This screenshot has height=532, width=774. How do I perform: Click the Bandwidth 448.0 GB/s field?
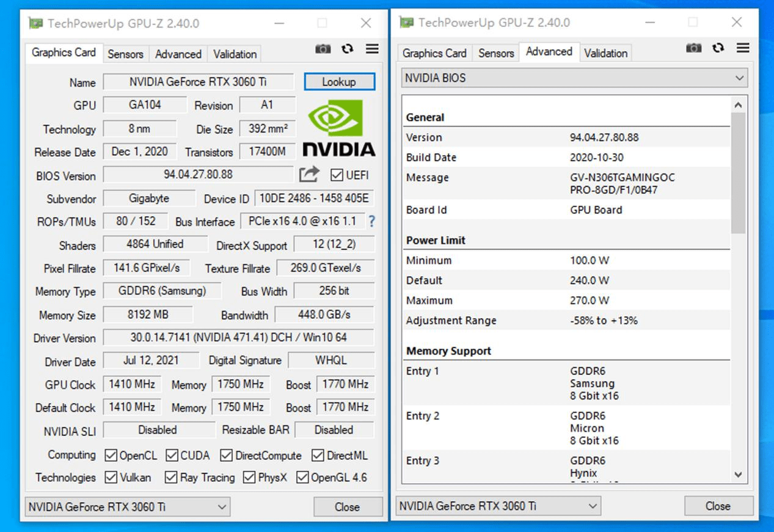[325, 315]
